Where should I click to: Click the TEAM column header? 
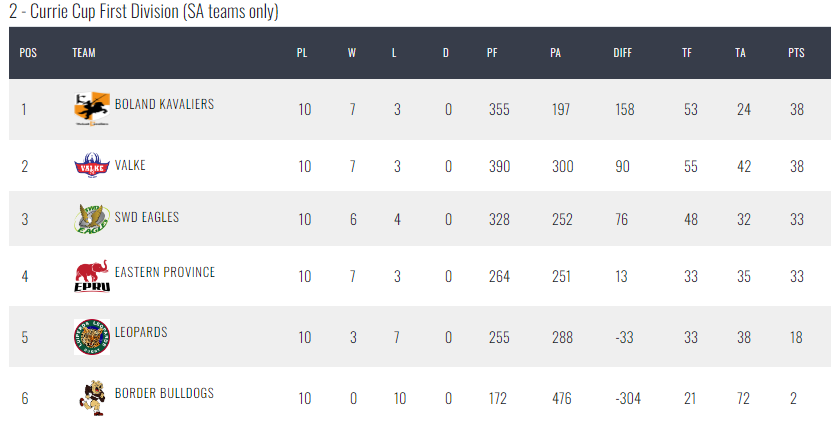[x=84, y=53]
